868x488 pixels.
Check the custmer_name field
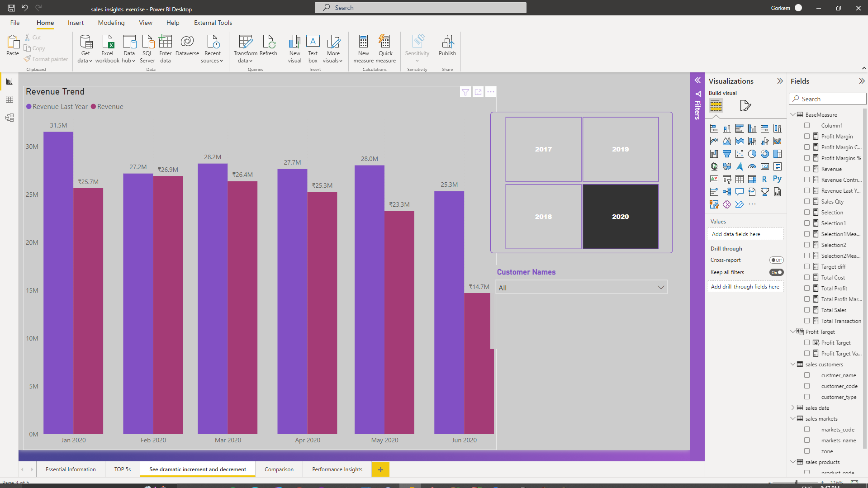pyautogui.click(x=807, y=375)
